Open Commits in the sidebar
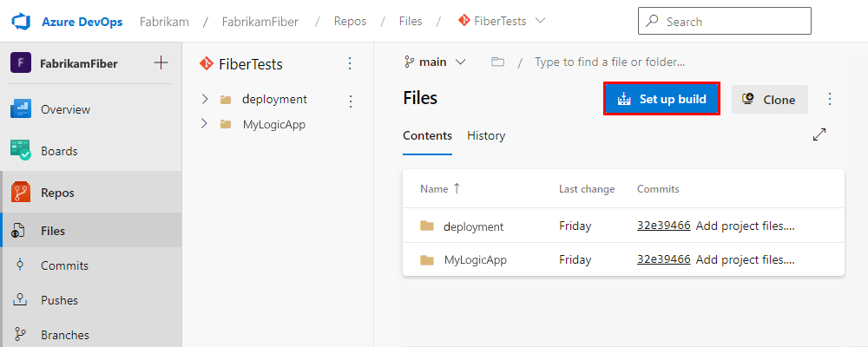The image size is (868, 347). point(64,265)
